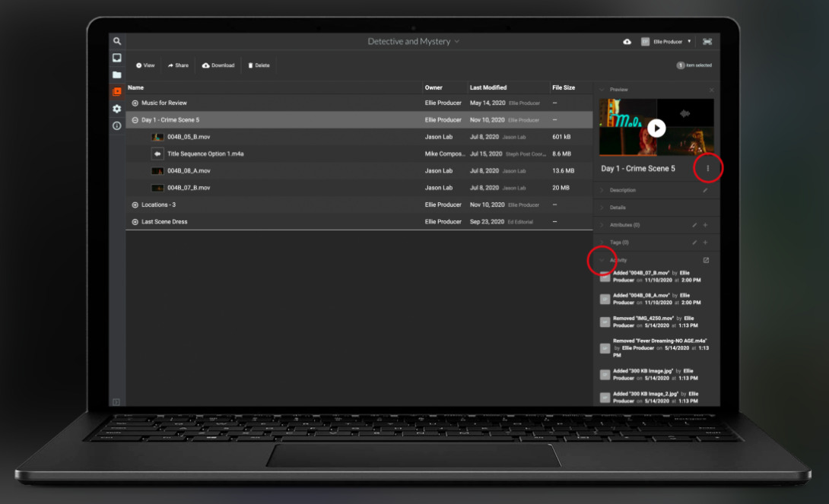Open Activity in a new window icon
The width and height of the screenshot is (829, 504).
point(705,260)
